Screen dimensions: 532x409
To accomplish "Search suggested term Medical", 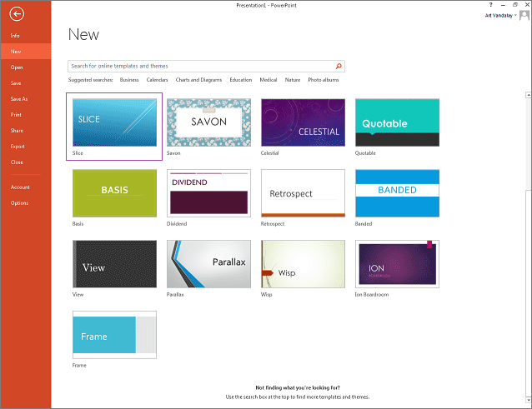I will click(268, 80).
